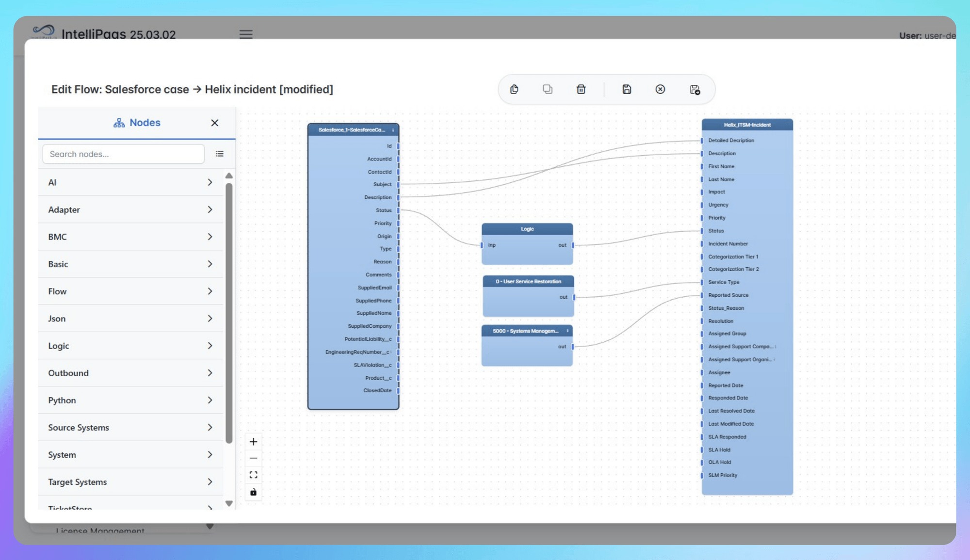Zoom out on the canvas
This screenshot has height=560, width=970.
coord(253,458)
